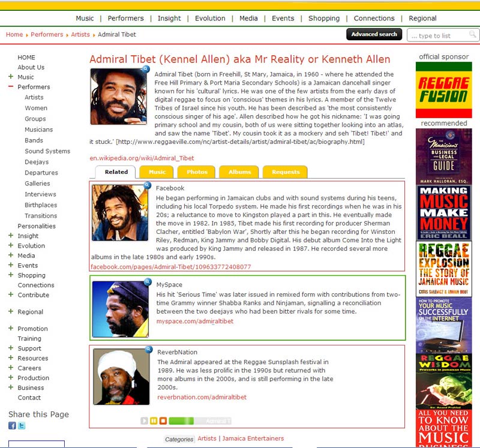This screenshot has height=448, width=480.
Task: Select Sound Systems in the sidebar
Action: click(47, 151)
